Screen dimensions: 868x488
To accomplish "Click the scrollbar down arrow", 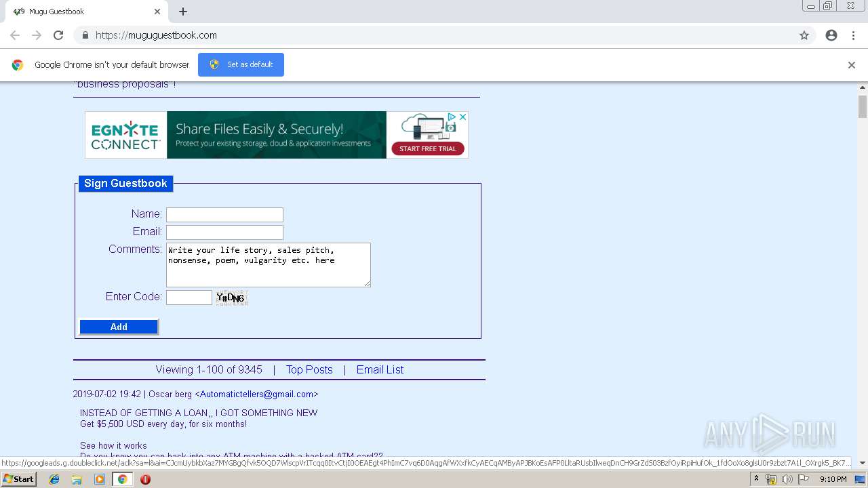I will coord(863,464).
